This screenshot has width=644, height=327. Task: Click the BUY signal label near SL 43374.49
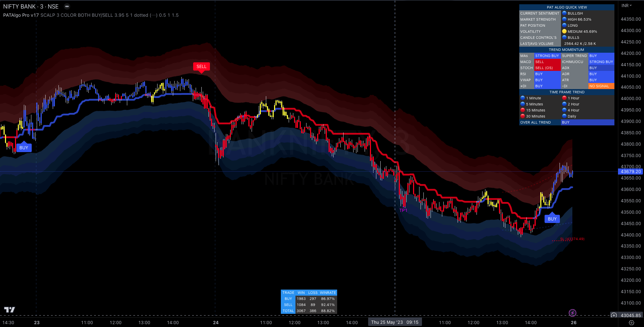coord(552,219)
